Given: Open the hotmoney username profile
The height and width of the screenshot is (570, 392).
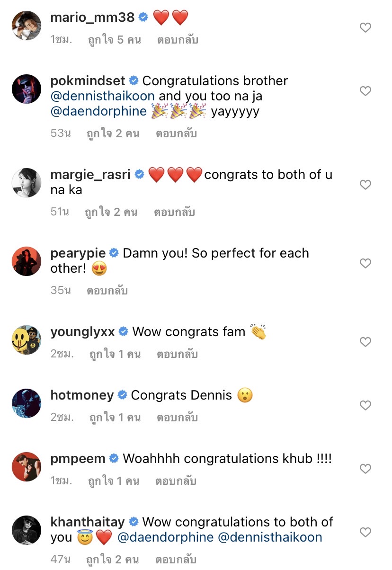Looking at the screenshot, I should (82, 395).
